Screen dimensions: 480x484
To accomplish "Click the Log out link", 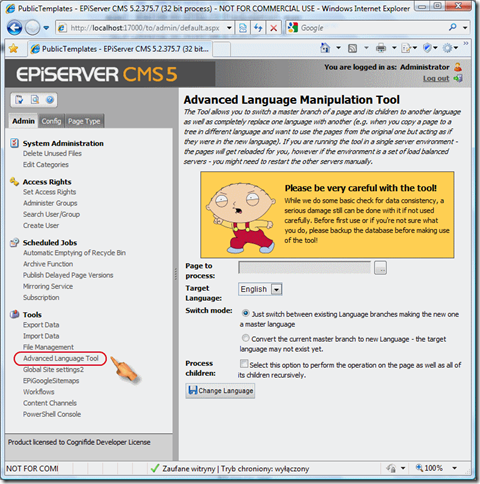I will click(x=436, y=78).
